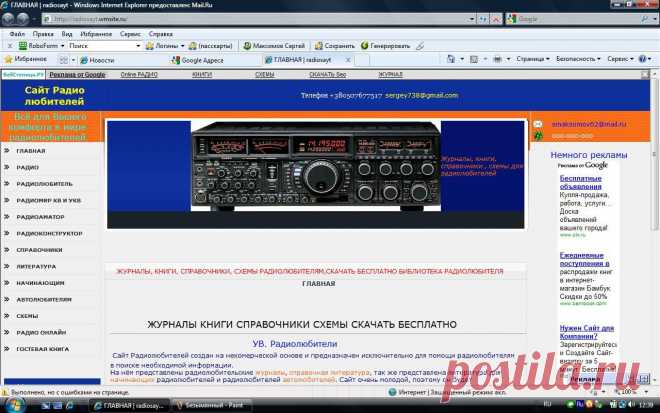Click the Refresh page icon

tap(483, 19)
